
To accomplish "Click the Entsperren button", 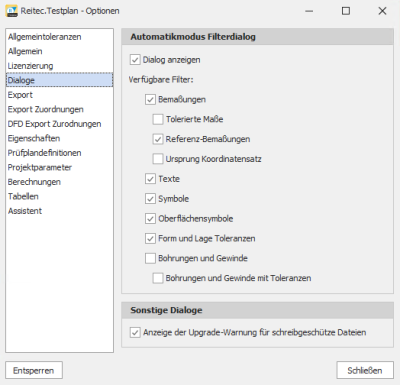I will tap(34, 370).
